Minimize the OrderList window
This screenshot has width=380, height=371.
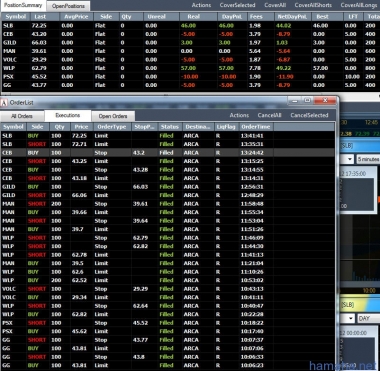tap(293, 100)
